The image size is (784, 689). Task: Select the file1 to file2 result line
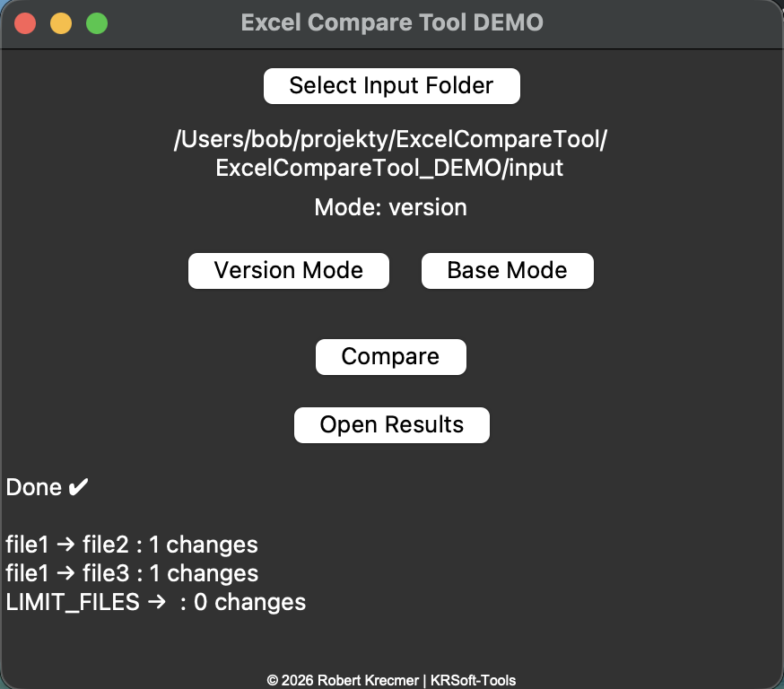click(x=132, y=545)
